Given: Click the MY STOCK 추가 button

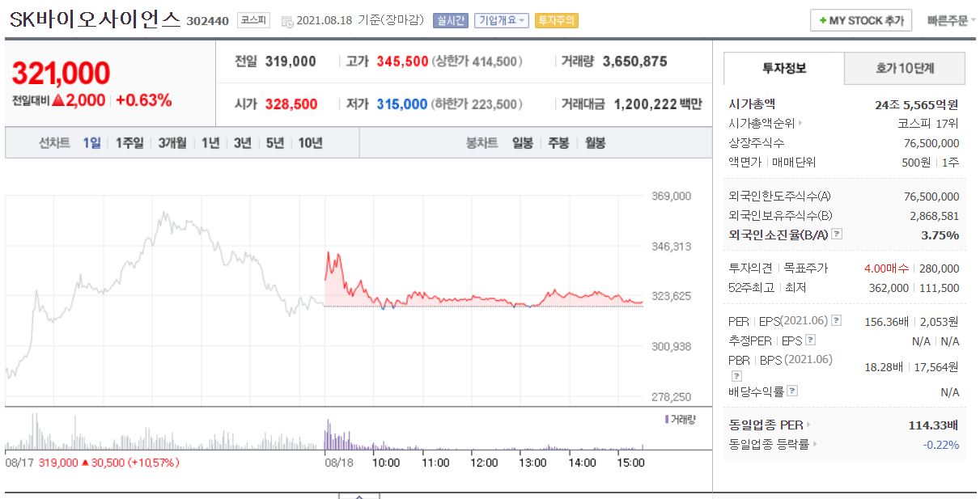Looking at the screenshot, I should click(861, 21).
